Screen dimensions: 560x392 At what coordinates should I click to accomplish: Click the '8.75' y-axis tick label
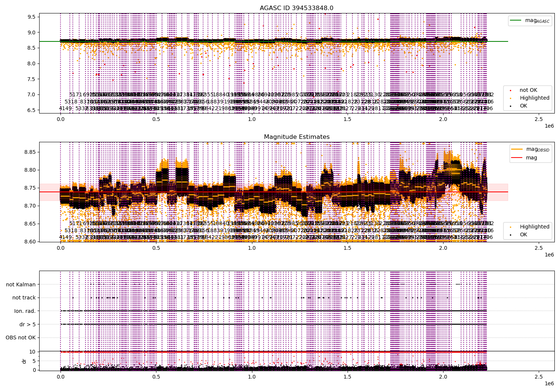click(30, 188)
